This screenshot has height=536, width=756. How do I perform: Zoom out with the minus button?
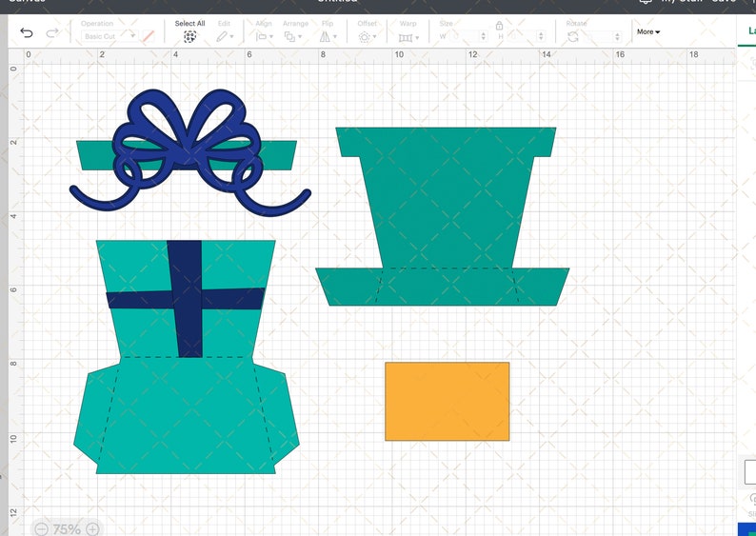(42, 529)
